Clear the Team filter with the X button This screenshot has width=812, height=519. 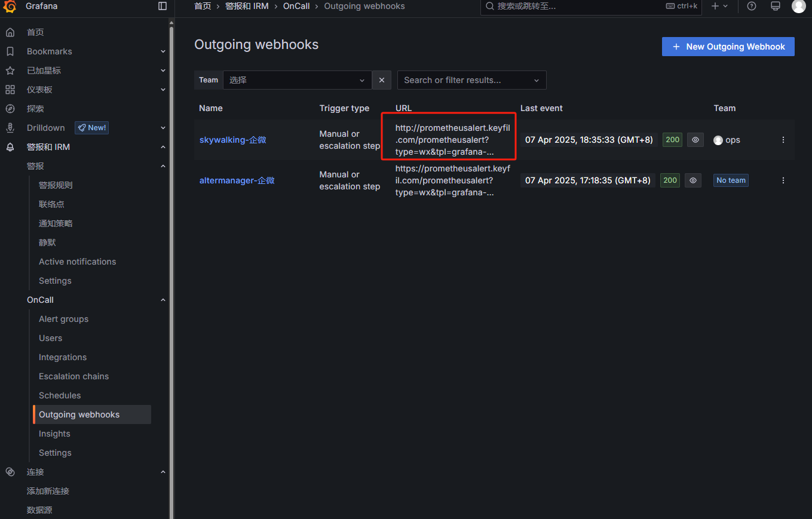pos(382,80)
